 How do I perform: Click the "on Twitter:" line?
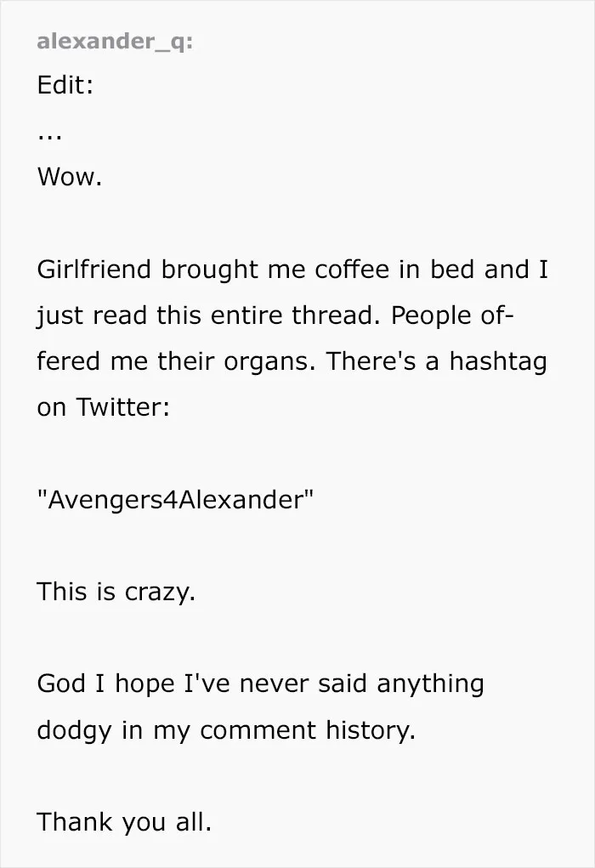[x=104, y=407]
